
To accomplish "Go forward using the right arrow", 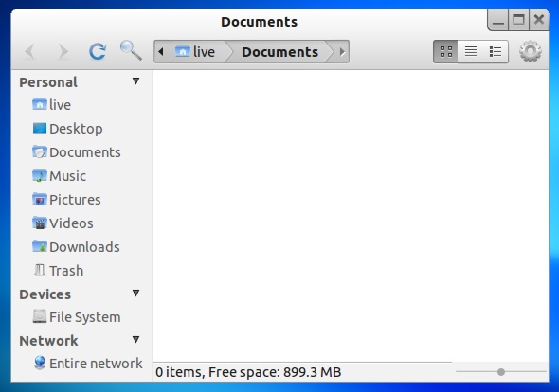I will (63, 52).
